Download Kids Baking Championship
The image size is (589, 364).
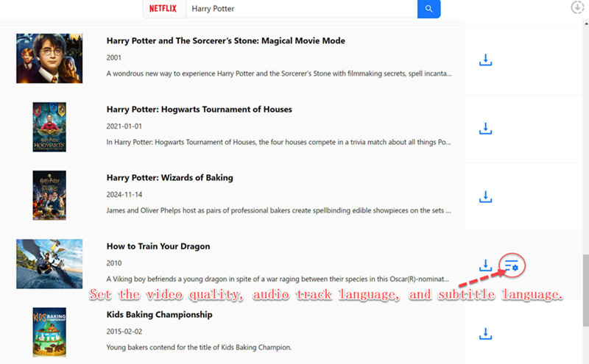(x=485, y=334)
